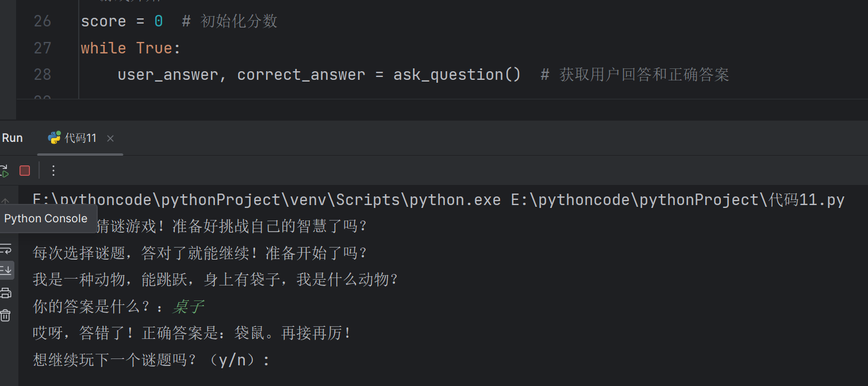Screen dimensions: 868x386
Task: Click the Python Console tooltip label
Action: (x=46, y=219)
